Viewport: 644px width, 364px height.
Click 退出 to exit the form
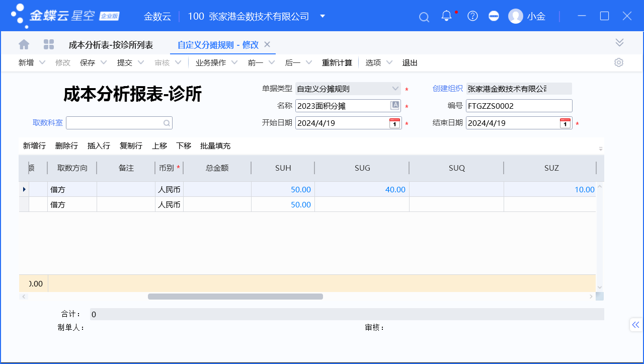coord(410,62)
